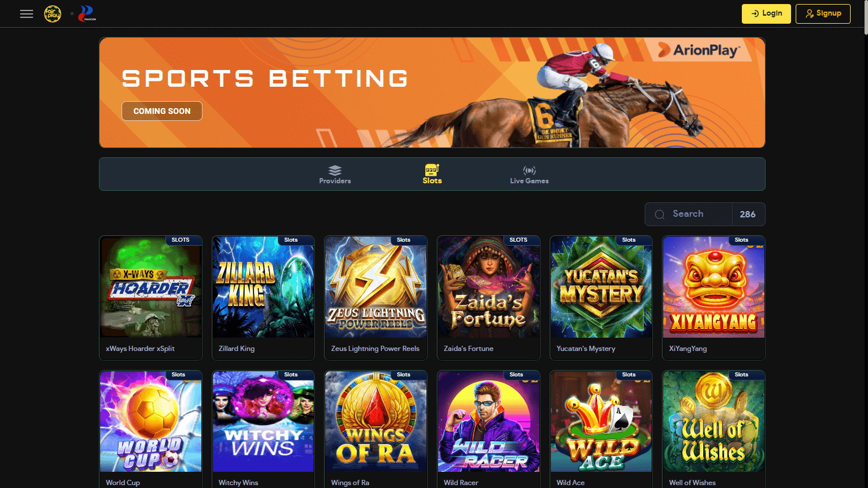Screen dimensions: 868x488
Task: Click the Fair Play round logo
Action: [x=53, y=14]
